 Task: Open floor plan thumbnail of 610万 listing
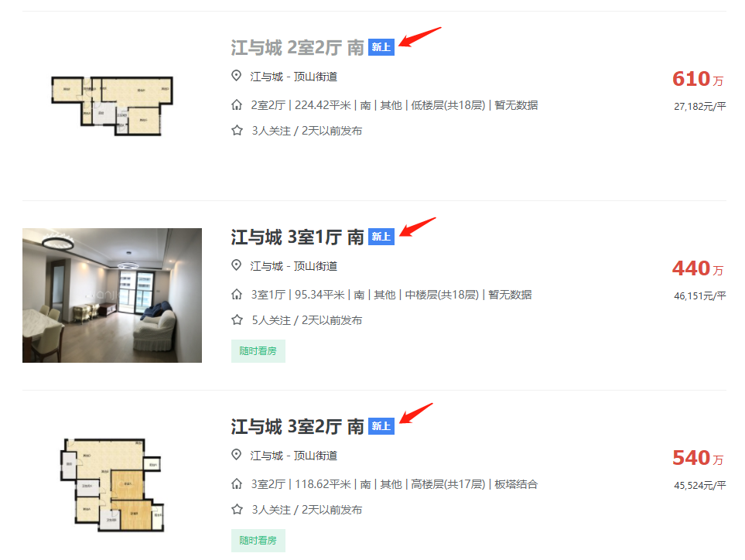[112, 105]
